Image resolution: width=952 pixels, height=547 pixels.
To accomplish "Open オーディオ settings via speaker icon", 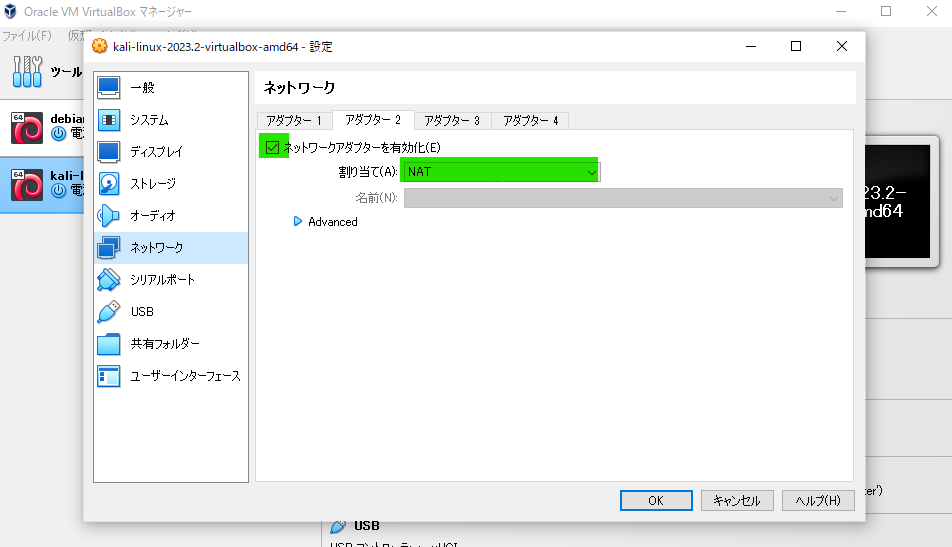I will click(x=109, y=216).
